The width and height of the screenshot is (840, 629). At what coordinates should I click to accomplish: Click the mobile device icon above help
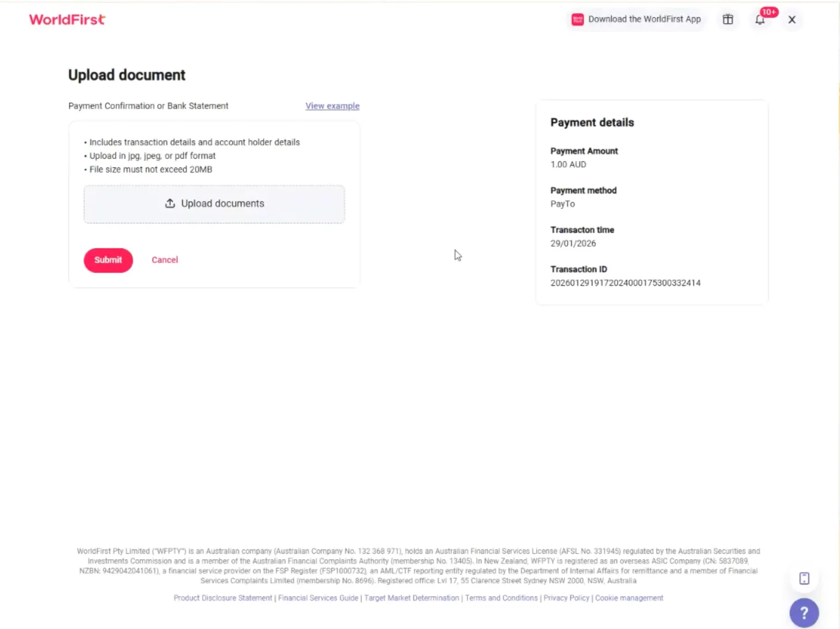pos(804,578)
